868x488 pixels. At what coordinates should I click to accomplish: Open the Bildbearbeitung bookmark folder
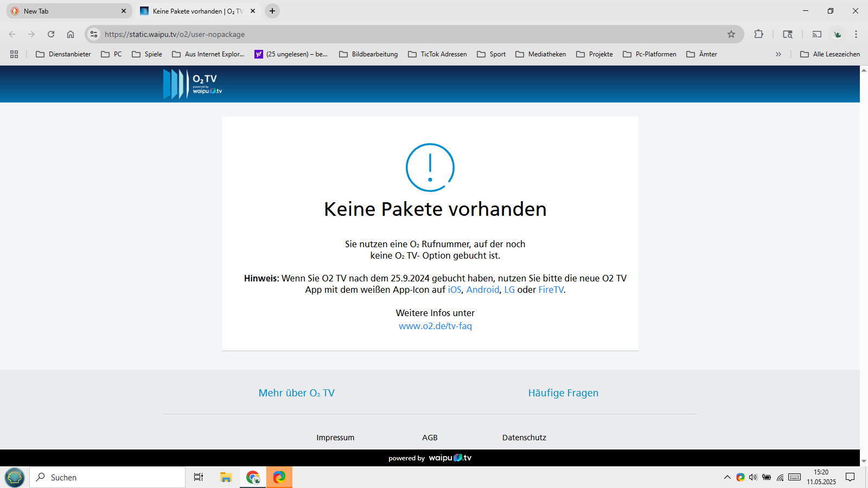[x=368, y=54]
